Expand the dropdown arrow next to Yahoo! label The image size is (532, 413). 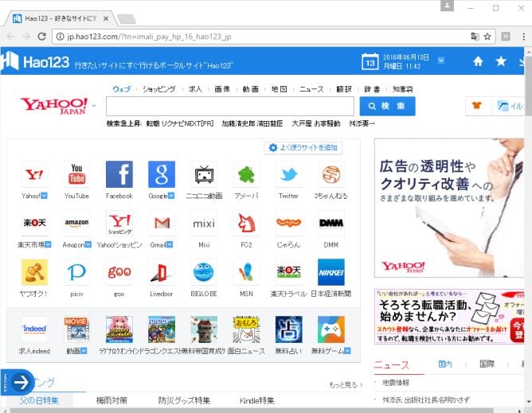click(44, 196)
